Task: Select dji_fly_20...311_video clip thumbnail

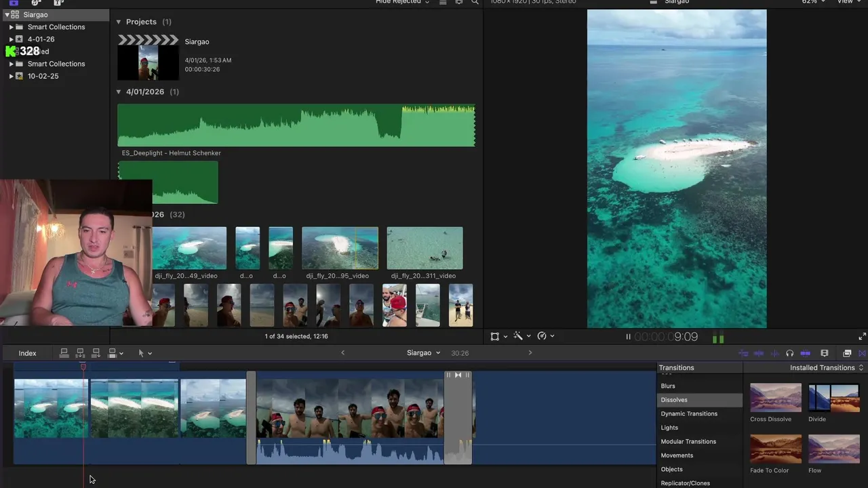Action: pos(425,248)
